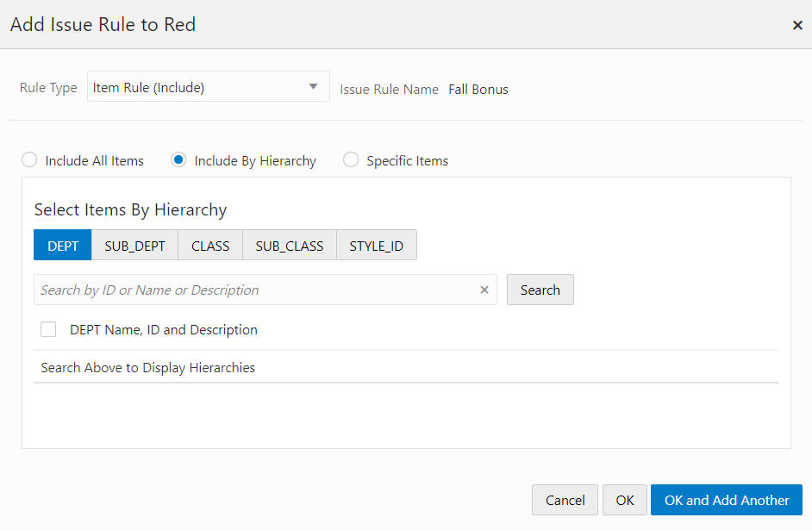Viewport: 812px width, 530px height.
Task: Open the Rule Type dropdown
Action: [x=209, y=86]
